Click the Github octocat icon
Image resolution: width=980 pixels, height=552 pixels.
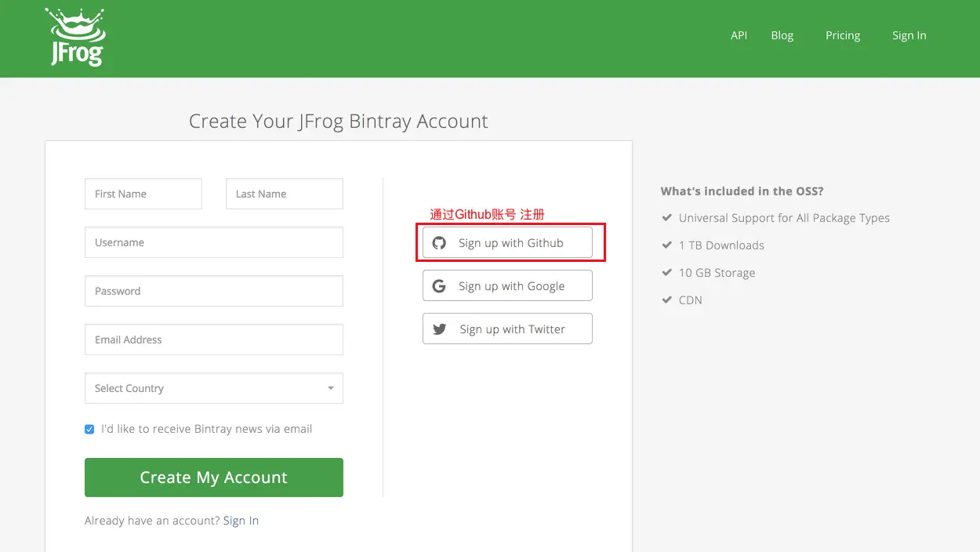439,243
